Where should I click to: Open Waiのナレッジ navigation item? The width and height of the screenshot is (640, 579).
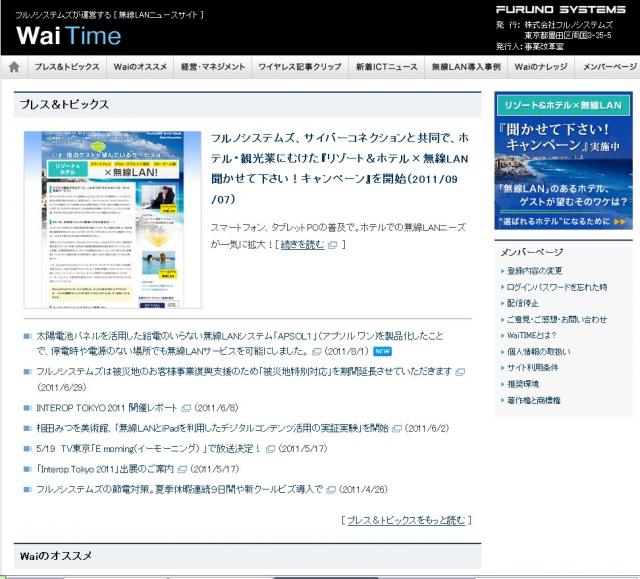[x=541, y=67]
